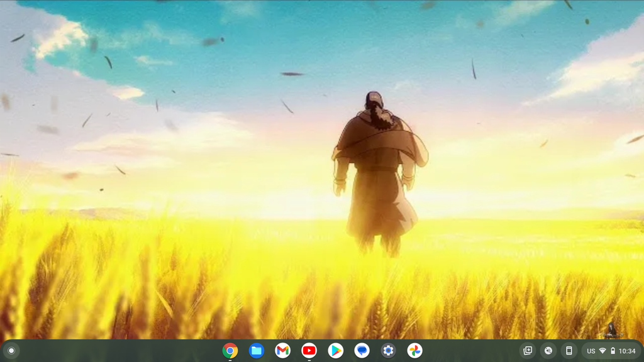Open Gmail from the shelf
Image resolution: width=644 pixels, height=362 pixels.
pos(282,351)
